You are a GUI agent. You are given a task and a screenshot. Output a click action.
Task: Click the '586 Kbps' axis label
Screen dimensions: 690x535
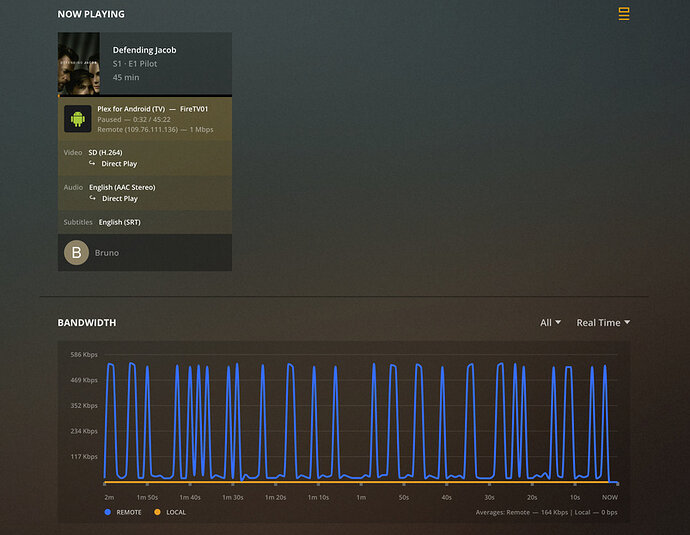84,355
